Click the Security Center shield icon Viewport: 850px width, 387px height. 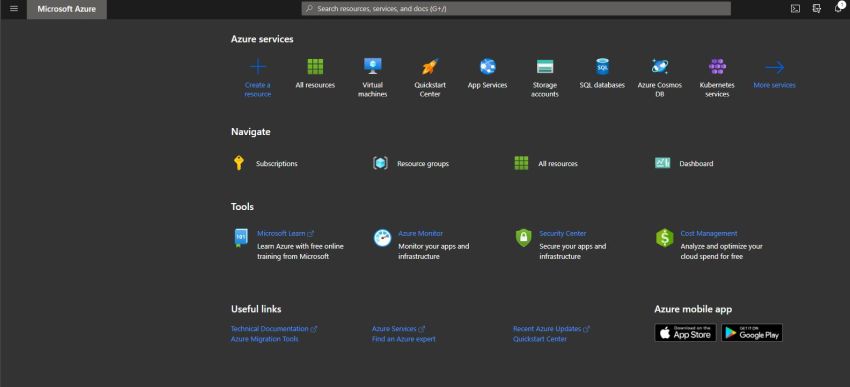coord(523,238)
